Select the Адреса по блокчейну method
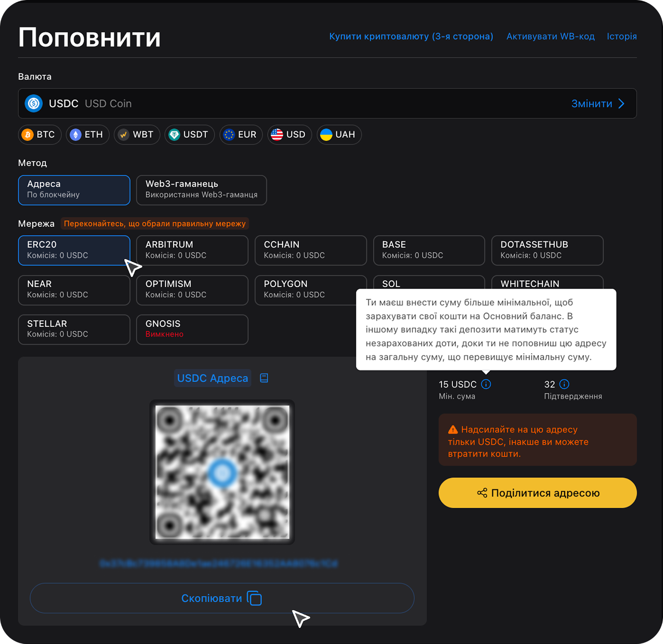Image resolution: width=663 pixels, height=644 pixels. pyautogui.click(x=74, y=190)
